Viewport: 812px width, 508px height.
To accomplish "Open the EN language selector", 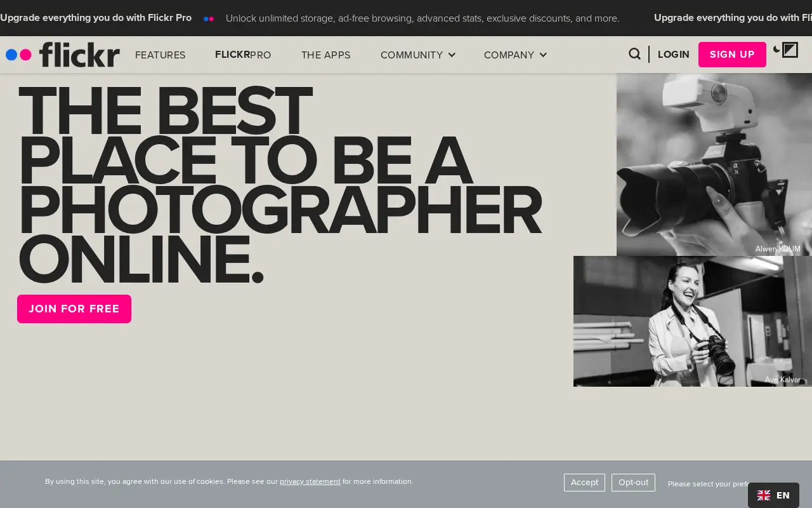I will point(773,495).
